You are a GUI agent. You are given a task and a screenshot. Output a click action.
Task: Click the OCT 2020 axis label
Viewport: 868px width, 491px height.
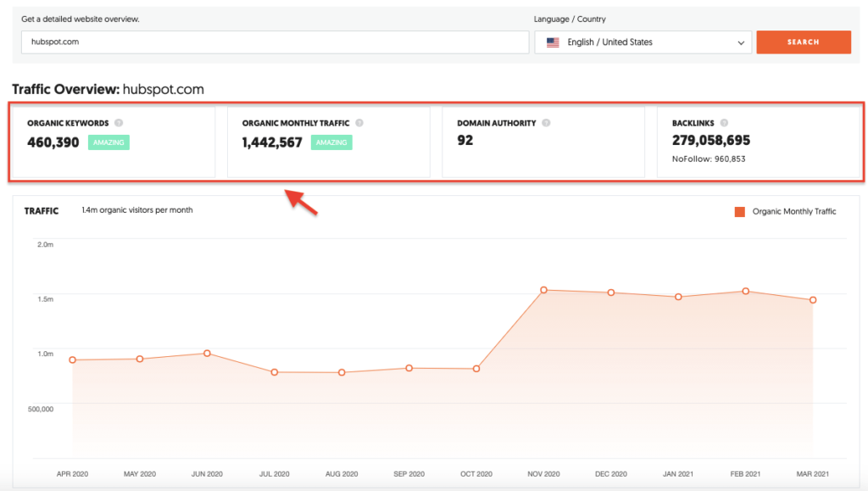476,474
